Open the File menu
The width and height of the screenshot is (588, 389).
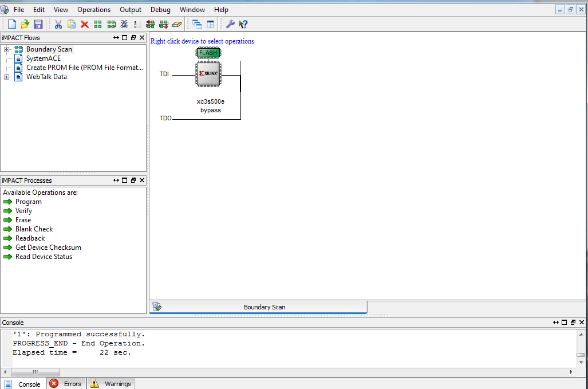[19, 10]
